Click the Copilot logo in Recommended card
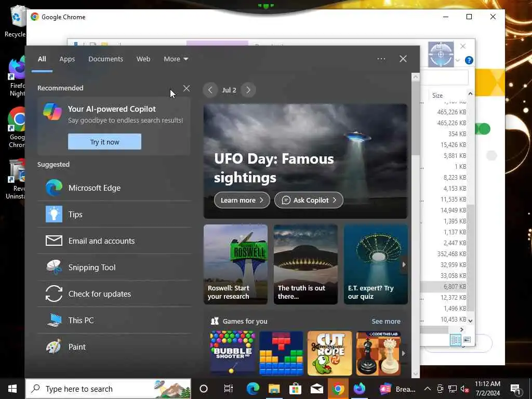532x399 pixels. coord(52,112)
